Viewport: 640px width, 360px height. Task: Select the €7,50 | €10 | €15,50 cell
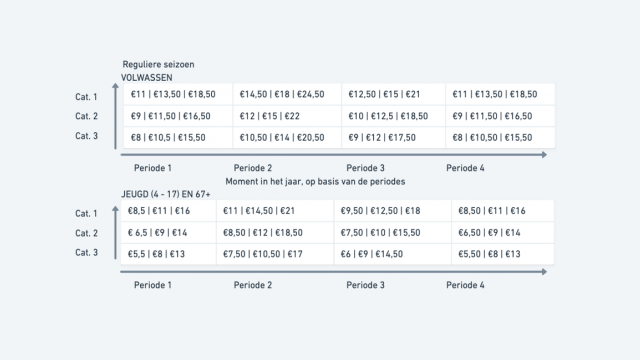[393, 233]
